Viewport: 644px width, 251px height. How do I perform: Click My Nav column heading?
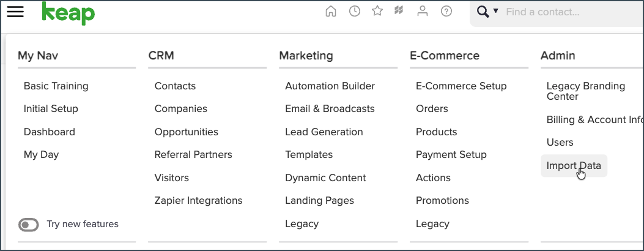click(38, 56)
